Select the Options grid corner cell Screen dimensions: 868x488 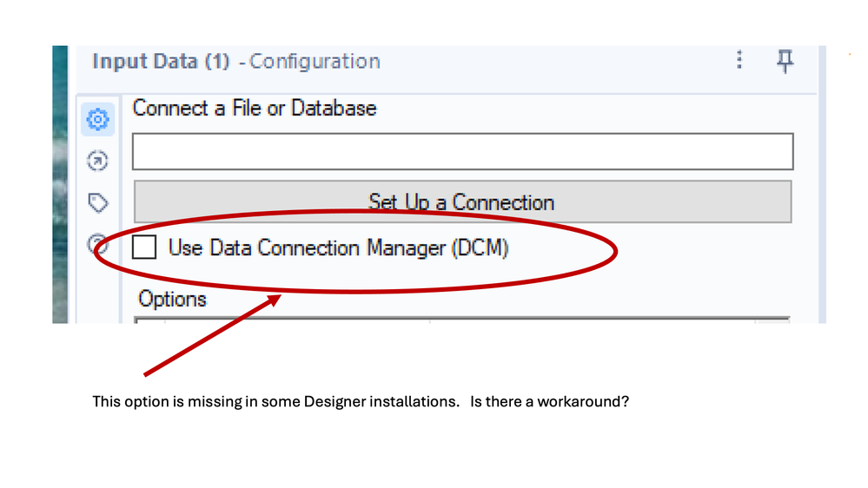point(149,320)
